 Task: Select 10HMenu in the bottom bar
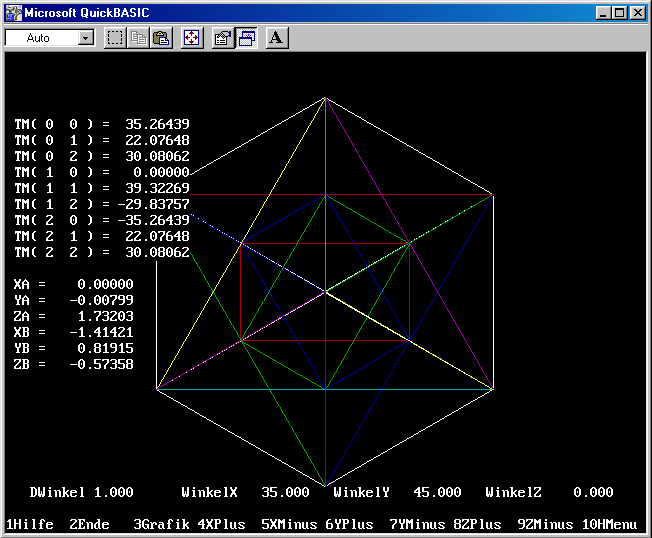[609, 524]
